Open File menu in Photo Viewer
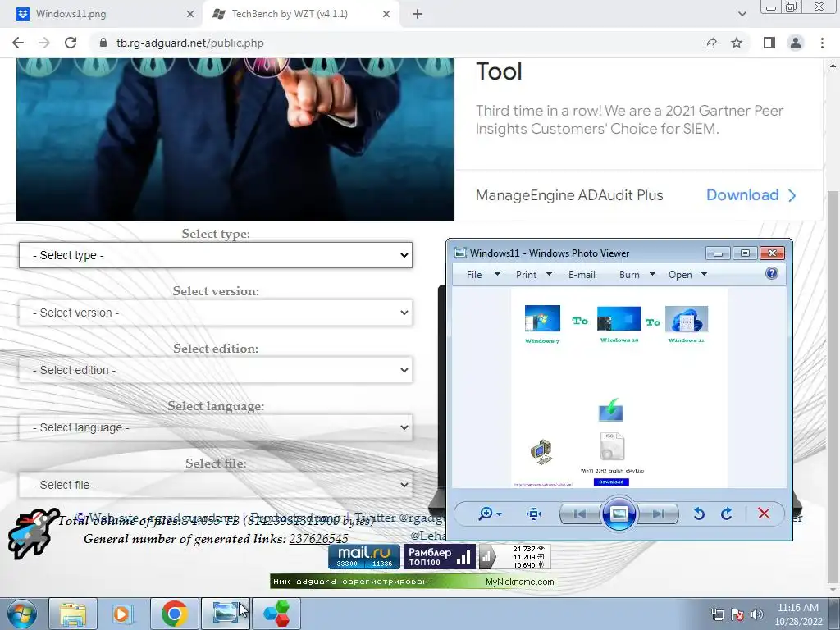 click(x=483, y=274)
